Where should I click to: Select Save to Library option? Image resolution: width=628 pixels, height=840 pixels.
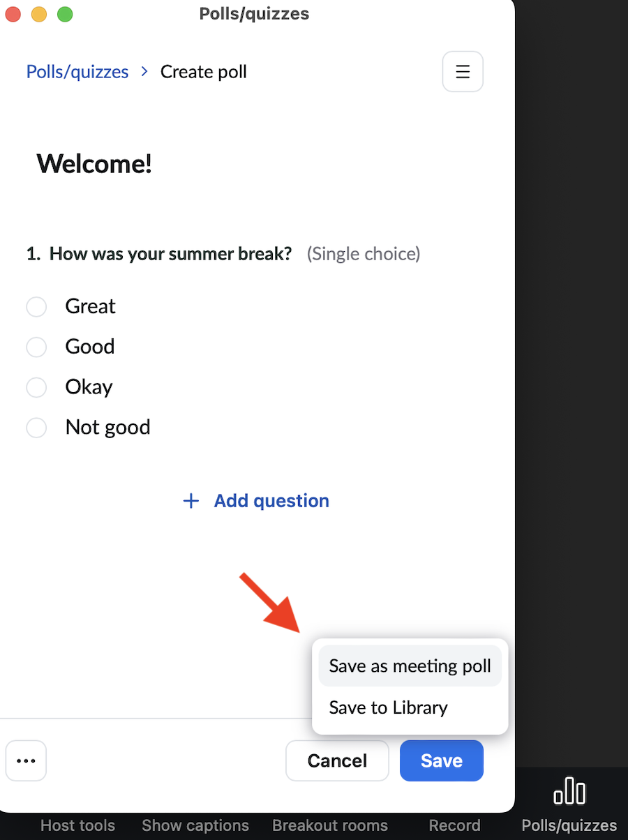tap(388, 707)
